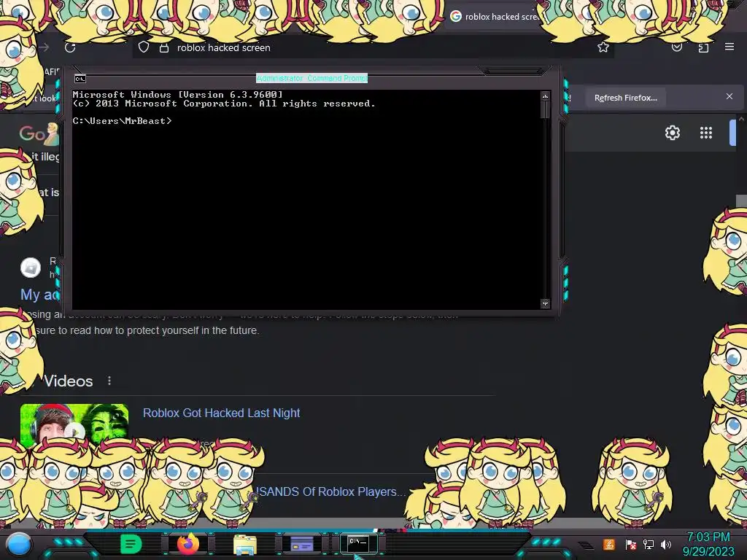Click the site lock icon in address bar
The image size is (747, 560).
coord(164,47)
